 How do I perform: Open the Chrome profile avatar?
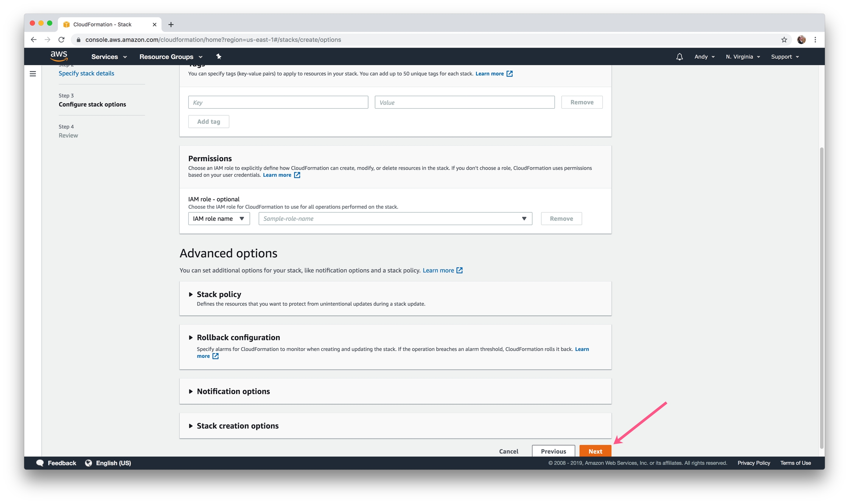tap(801, 40)
